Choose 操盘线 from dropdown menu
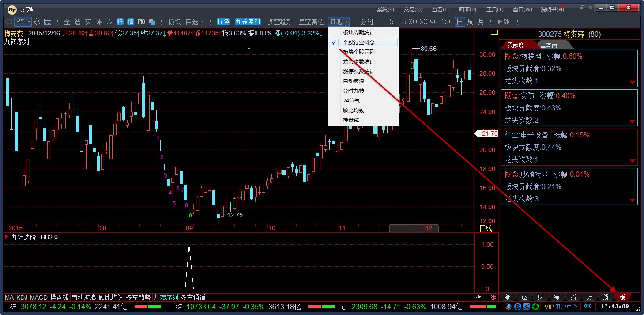This screenshot has width=644, height=315. pyautogui.click(x=363, y=120)
